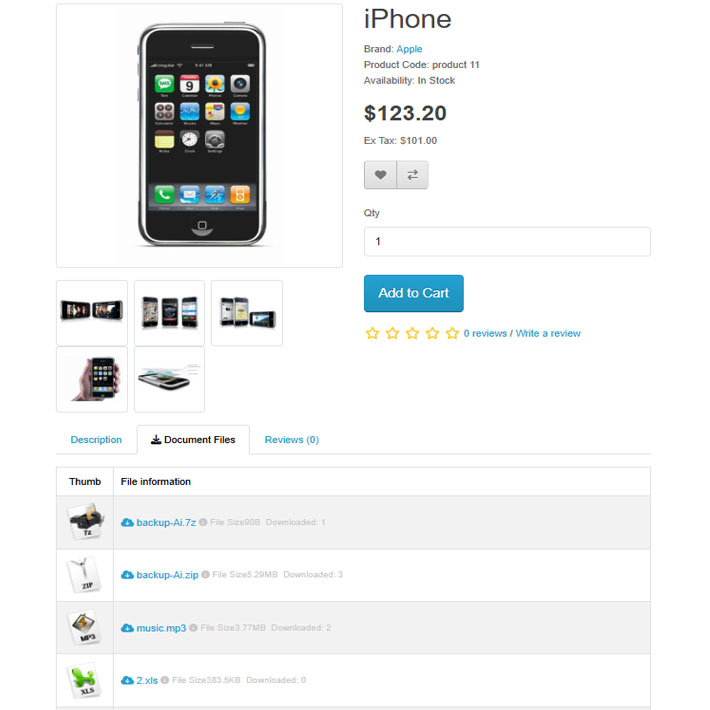Click the MP3 file type thumb icon
Screen dimensions: 710x710
(84, 628)
